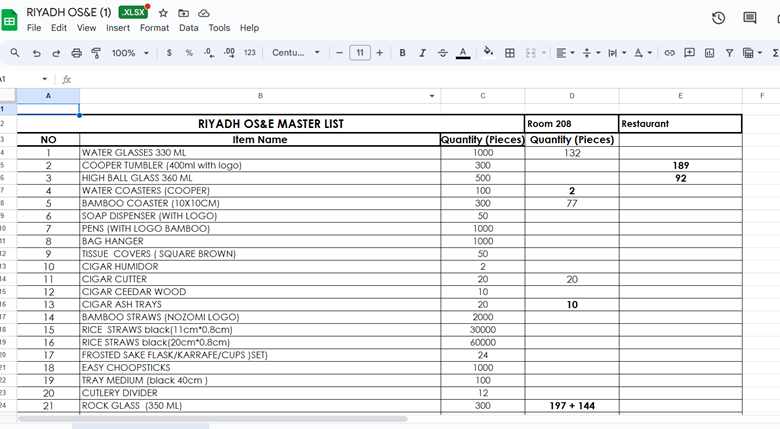Redo the last action

point(56,53)
